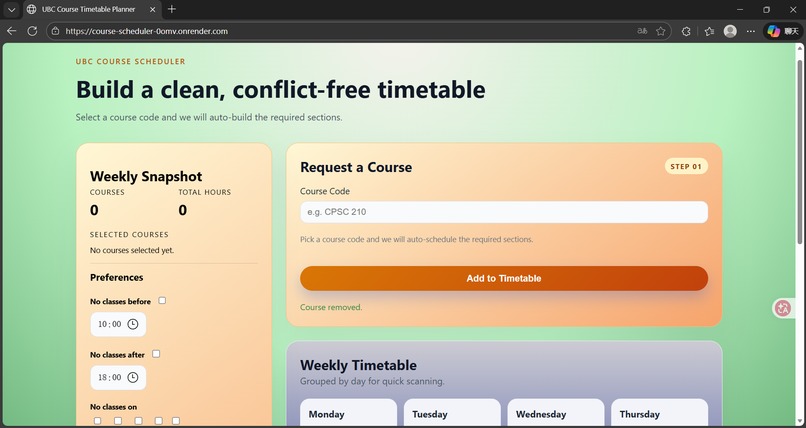Image resolution: width=806 pixels, height=428 pixels.
Task: Click the Preferences heading
Action: (117, 277)
